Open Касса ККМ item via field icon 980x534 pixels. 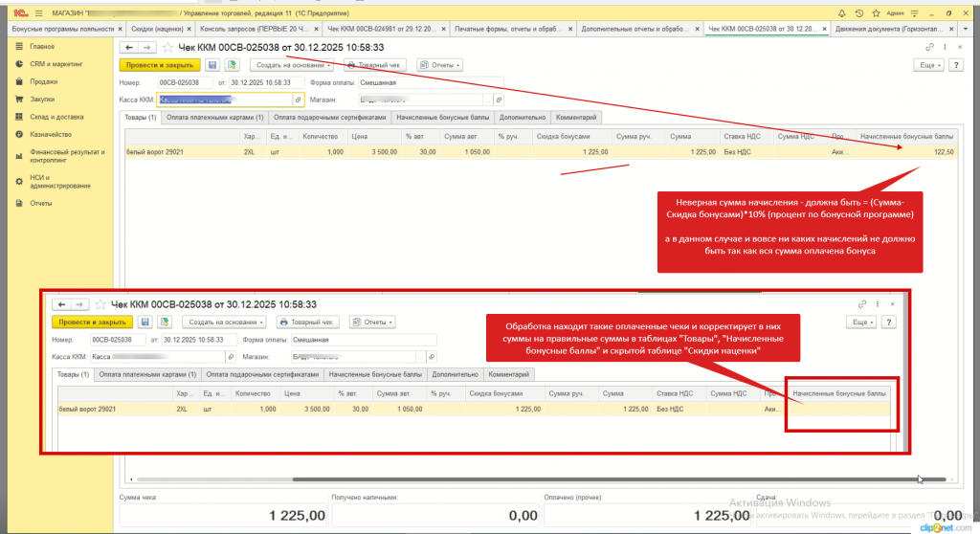coord(299,100)
